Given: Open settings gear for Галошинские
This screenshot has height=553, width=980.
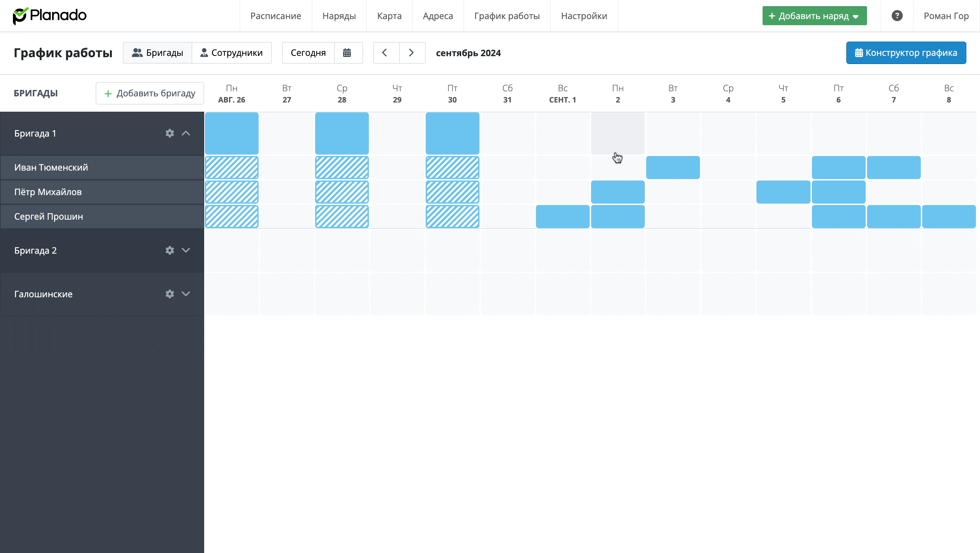Looking at the screenshot, I should tap(170, 294).
